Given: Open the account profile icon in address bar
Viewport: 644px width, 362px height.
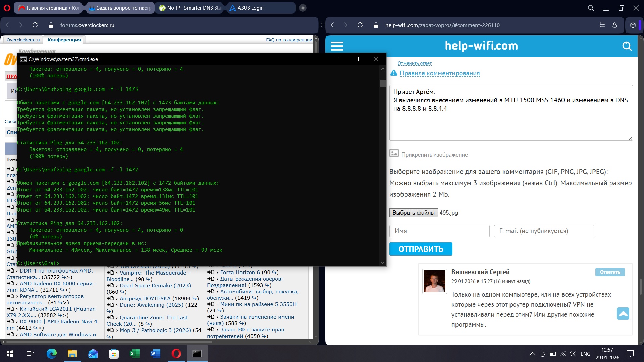Looking at the screenshot, I should [x=614, y=25].
